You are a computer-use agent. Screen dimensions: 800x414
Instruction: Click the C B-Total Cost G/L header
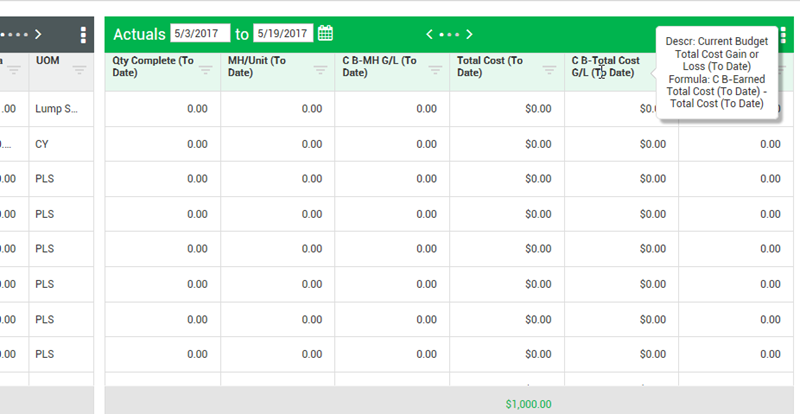coord(605,66)
